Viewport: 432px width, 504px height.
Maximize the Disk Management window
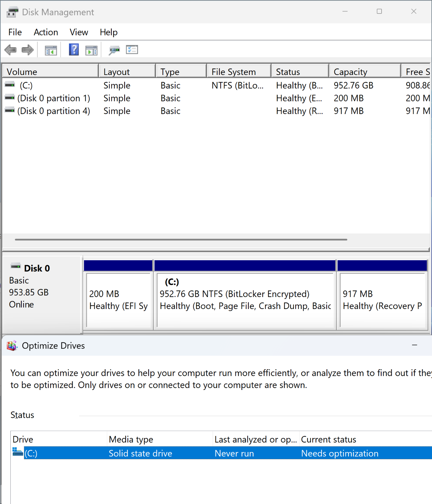click(379, 11)
